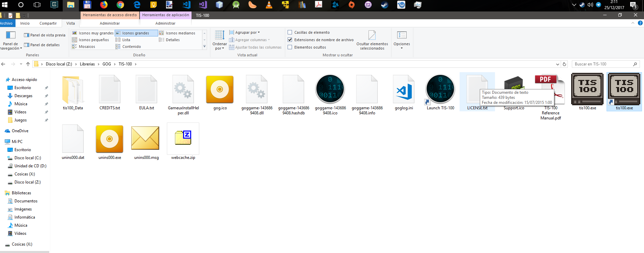Screen dimensions: 644x253
Task: Open the Inicio ribbon tab
Action: [x=25, y=23]
